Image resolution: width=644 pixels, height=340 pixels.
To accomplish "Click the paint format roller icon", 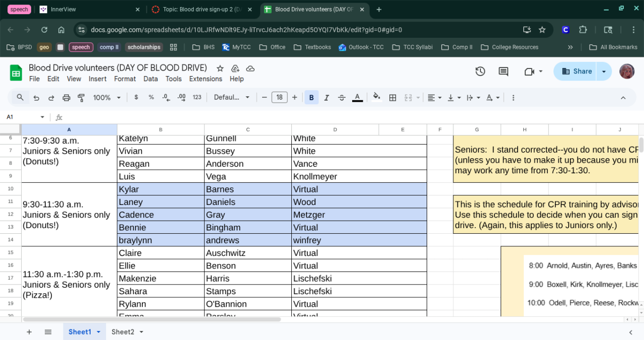I will coord(81,98).
